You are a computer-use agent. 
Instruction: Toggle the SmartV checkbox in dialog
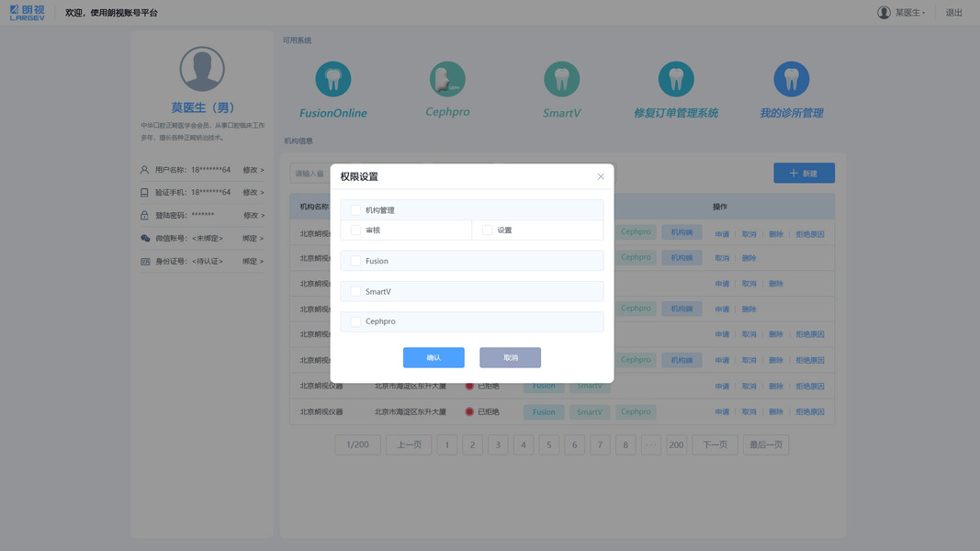click(355, 291)
